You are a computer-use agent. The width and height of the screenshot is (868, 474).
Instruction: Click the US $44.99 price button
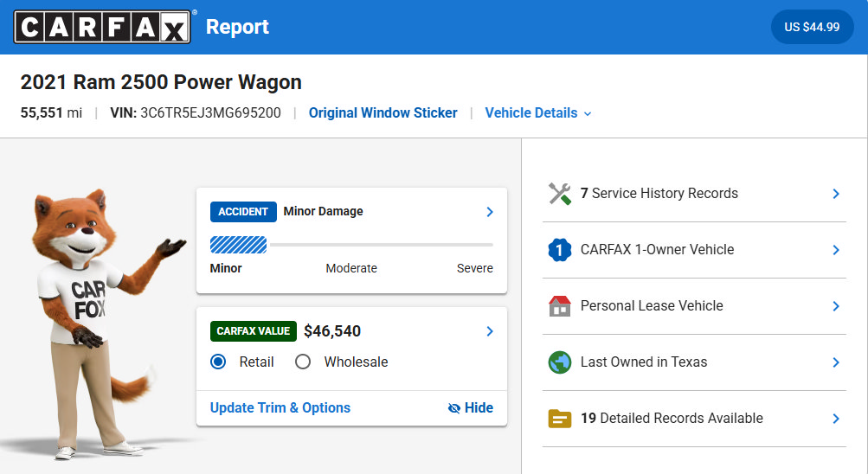pos(812,27)
